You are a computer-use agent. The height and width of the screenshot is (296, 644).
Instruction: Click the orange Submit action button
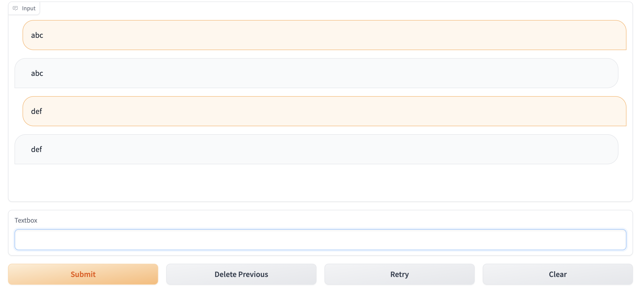(x=83, y=274)
